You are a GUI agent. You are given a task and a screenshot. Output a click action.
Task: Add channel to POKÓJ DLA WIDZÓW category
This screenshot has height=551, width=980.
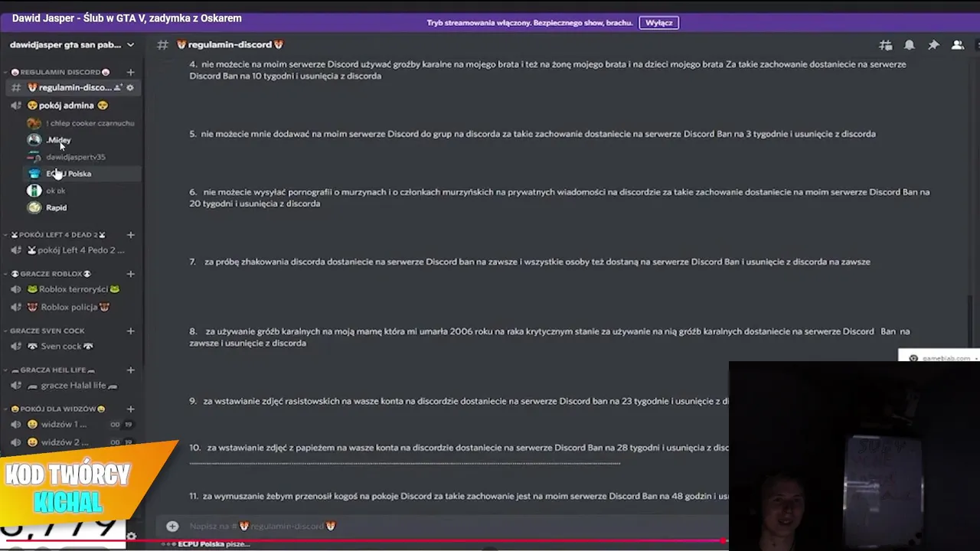coord(130,409)
